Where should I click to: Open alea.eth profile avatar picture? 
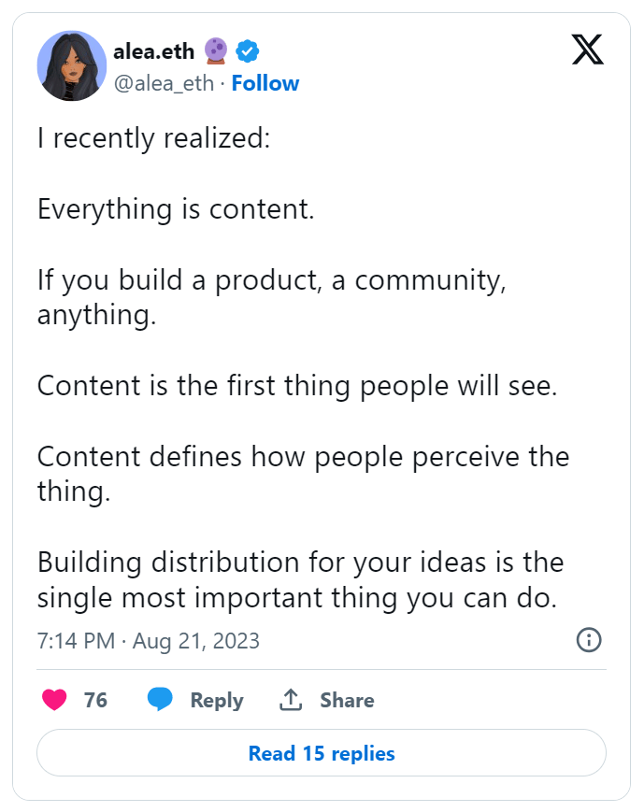point(71,65)
